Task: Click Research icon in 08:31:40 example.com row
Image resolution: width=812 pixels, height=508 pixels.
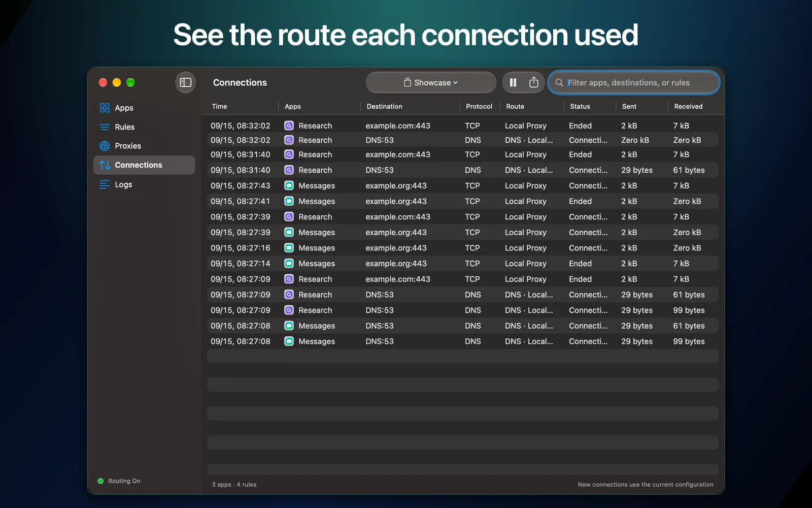Action: pos(289,154)
